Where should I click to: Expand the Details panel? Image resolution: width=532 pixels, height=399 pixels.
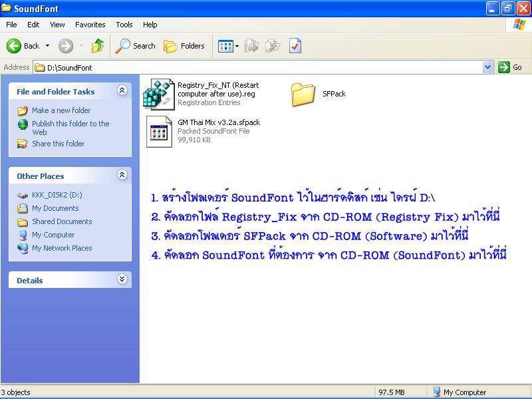[x=122, y=279]
